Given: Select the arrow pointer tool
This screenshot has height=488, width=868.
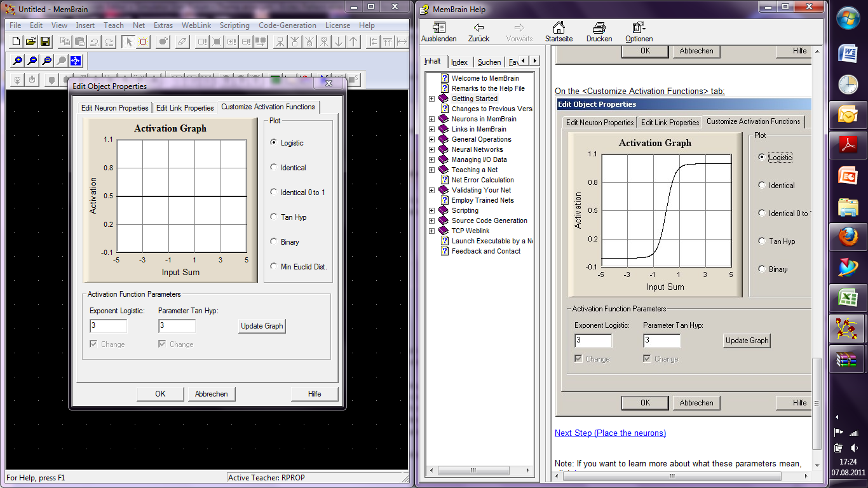Looking at the screenshot, I should 128,42.
